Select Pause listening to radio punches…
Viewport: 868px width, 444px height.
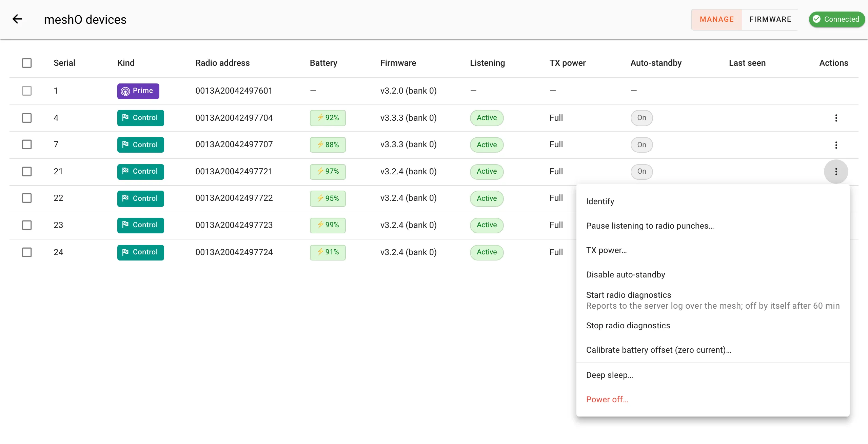(x=713, y=226)
